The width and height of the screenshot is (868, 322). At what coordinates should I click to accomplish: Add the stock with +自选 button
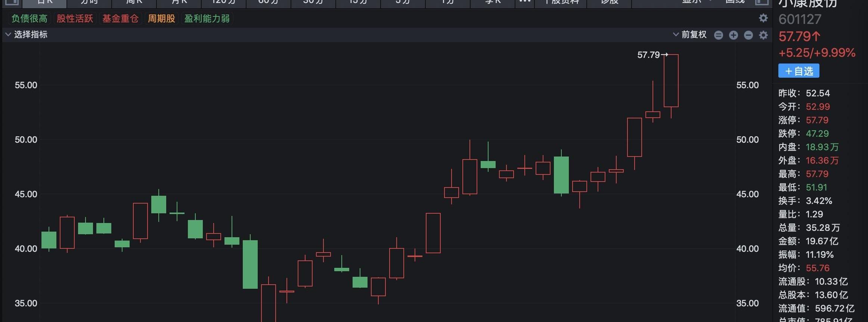(799, 71)
